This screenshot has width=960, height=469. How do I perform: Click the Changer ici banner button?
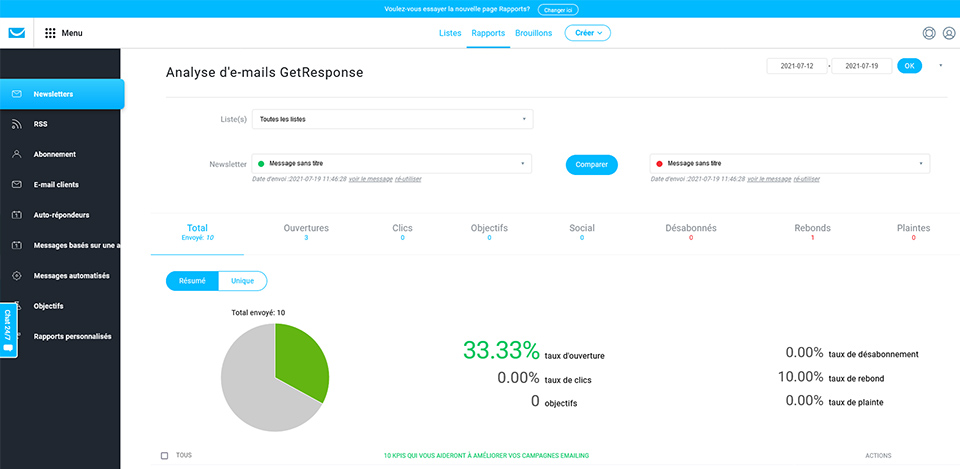(558, 9)
